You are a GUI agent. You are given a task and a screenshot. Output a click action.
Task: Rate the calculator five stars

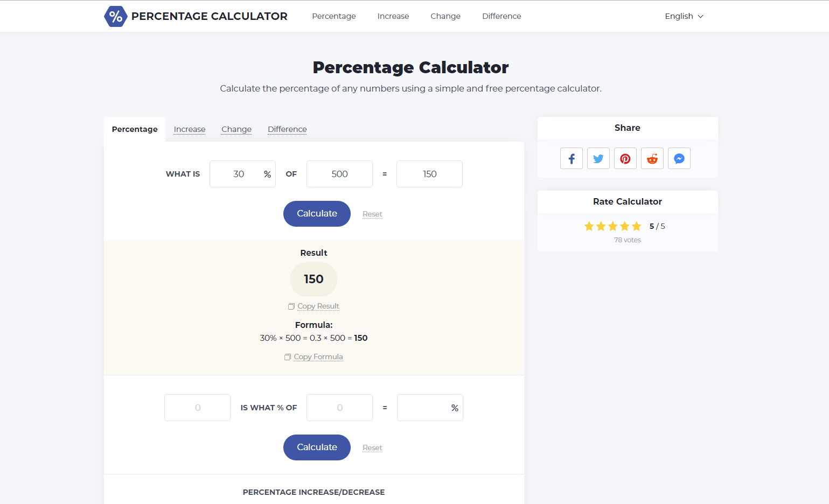[637, 226]
